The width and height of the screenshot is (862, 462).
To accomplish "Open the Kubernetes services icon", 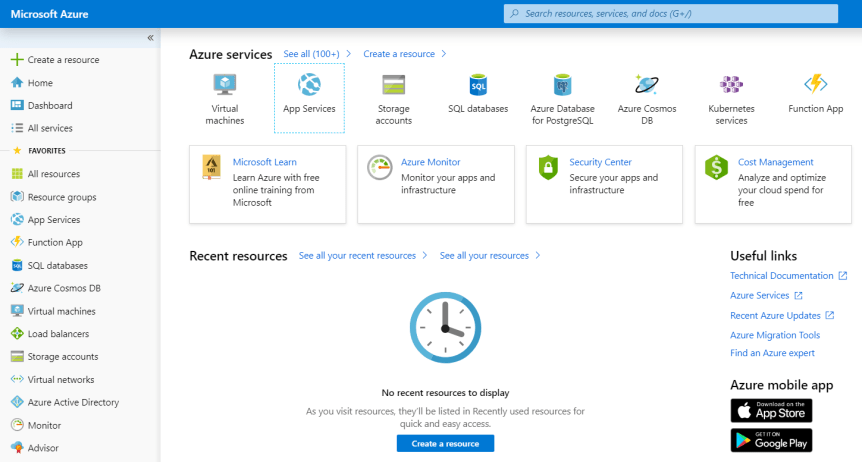I will pos(731,85).
